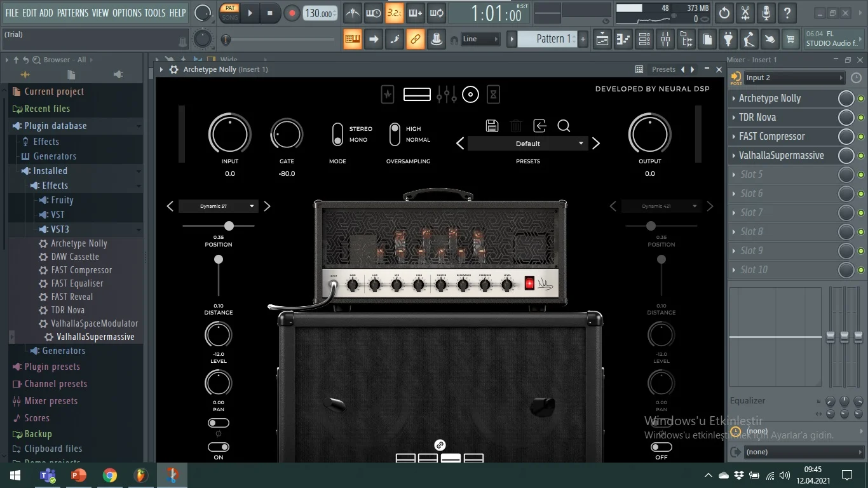868x488 pixels.
Task: Collapse the Plugin database folder
Action: click(x=55, y=126)
